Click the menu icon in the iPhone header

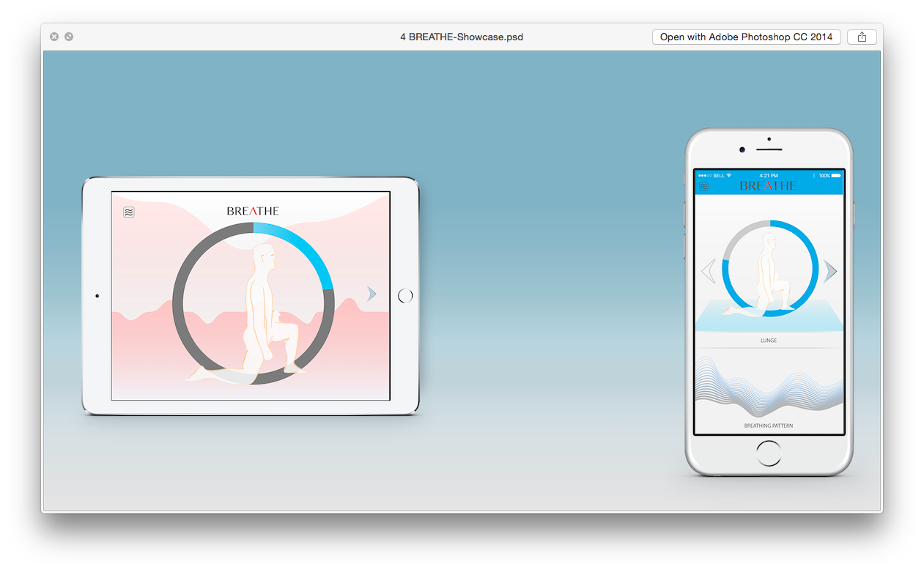coord(703,186)
